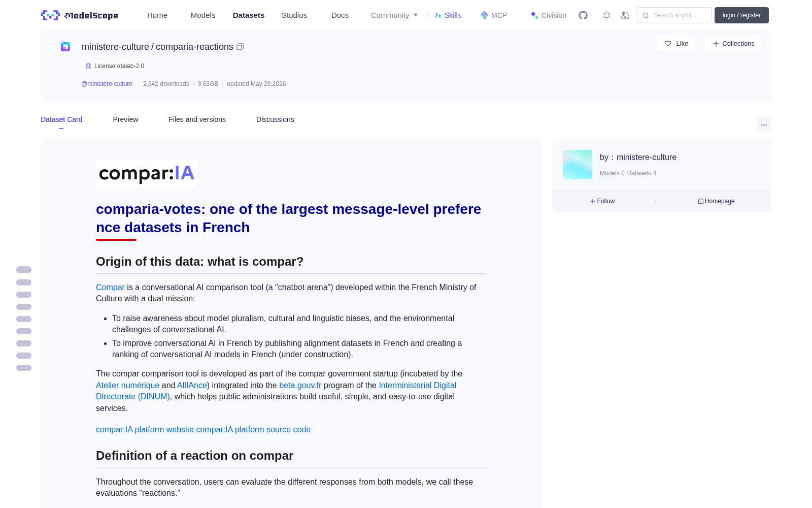812x508 pixels.
Task: Switch to Files and versions tab
Action: pyautogui.click(x=197, y=119)
